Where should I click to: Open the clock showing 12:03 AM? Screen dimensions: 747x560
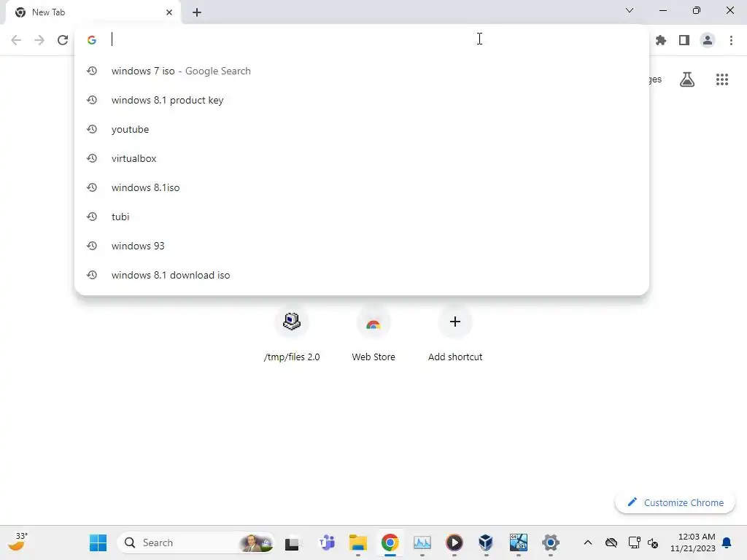[x=693, y=542]
